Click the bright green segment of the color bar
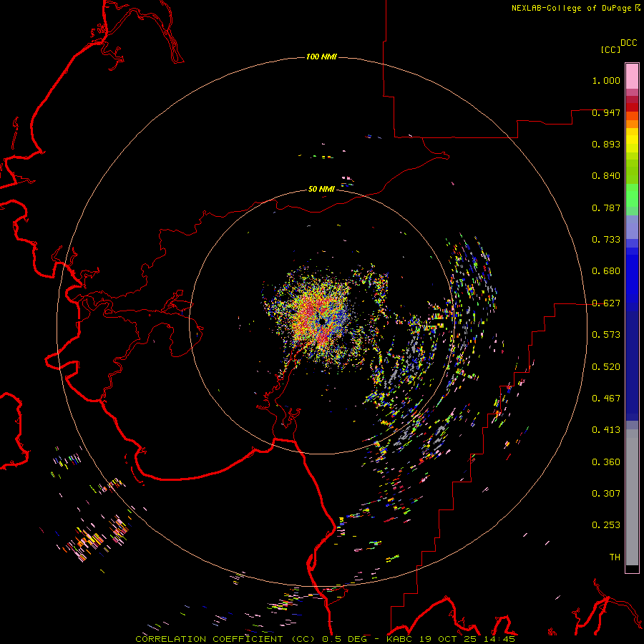The width and height of the screenshot is (644, 644). [632, 195]
